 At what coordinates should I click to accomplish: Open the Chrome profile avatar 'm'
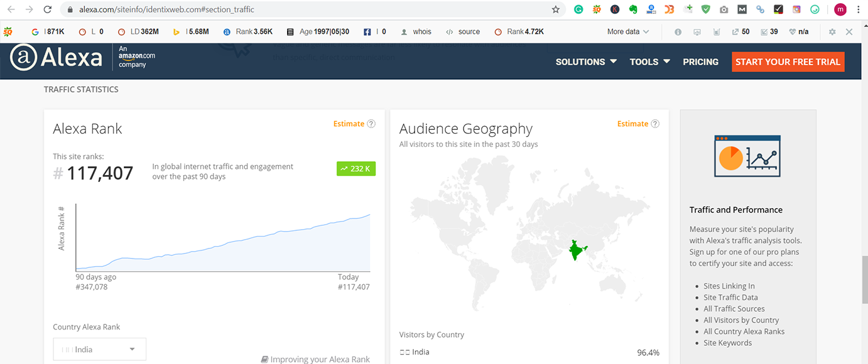point(840,9)
